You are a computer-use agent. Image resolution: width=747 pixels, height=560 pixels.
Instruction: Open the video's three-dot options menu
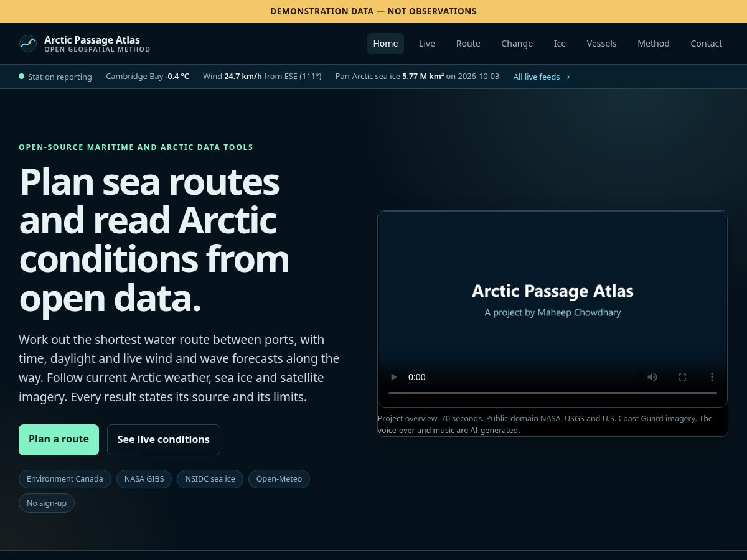coord(712,377)
